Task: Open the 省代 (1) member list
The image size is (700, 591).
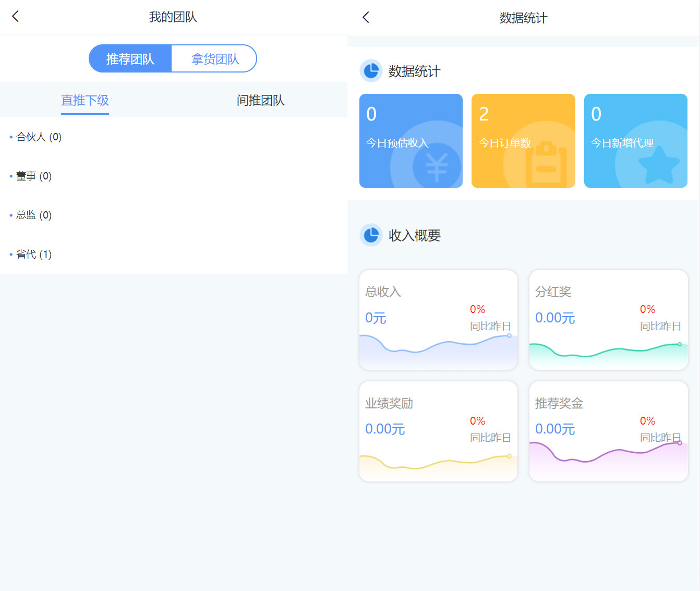Action: [34, 255]
